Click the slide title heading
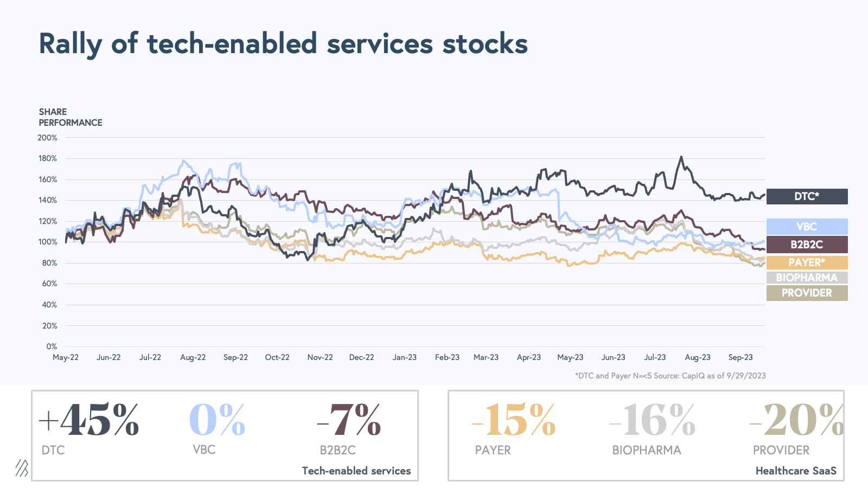Viewport: 868px width, 488px height. coord(283,43)
